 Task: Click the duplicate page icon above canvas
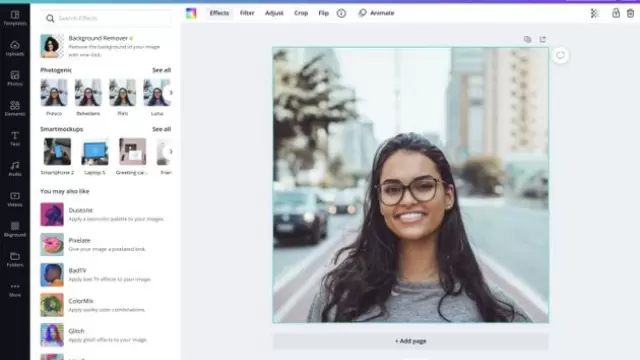click(527, 39)
